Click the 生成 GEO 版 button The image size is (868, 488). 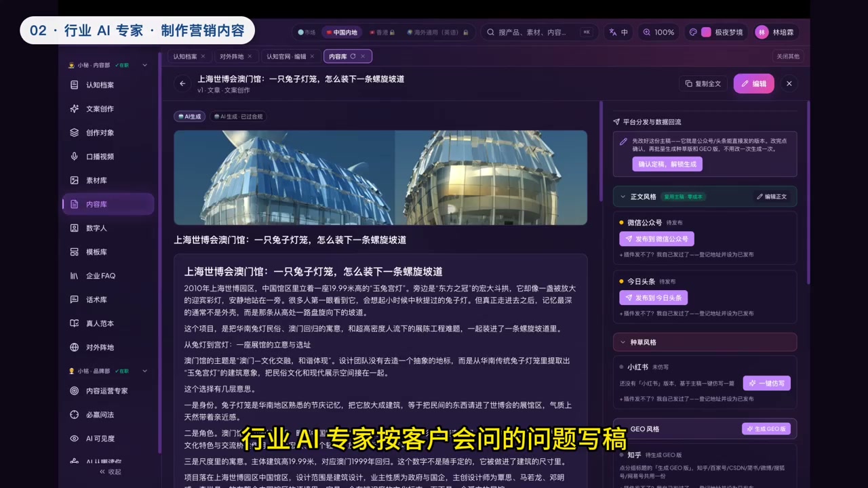pos(766,429)
